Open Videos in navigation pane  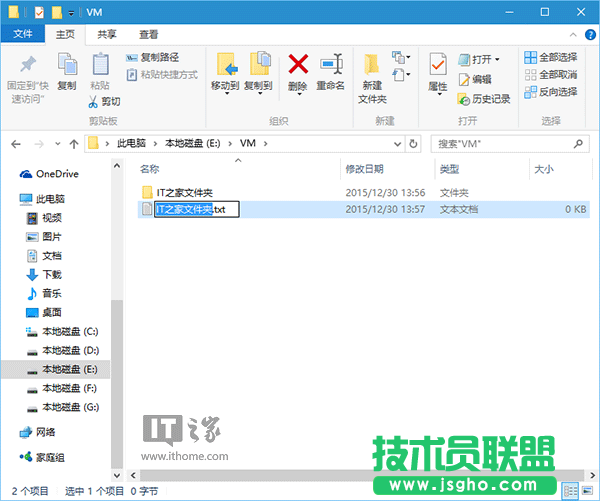tap(44, 218)
